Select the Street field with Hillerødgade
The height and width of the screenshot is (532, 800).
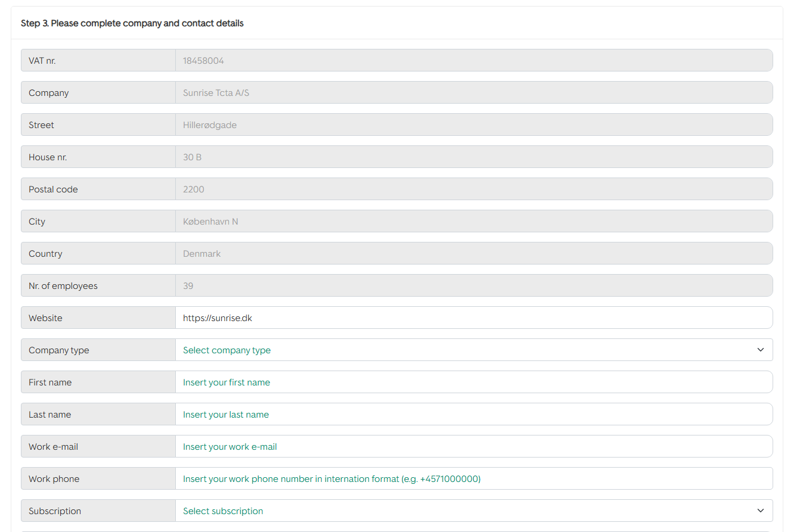point(473,125)
